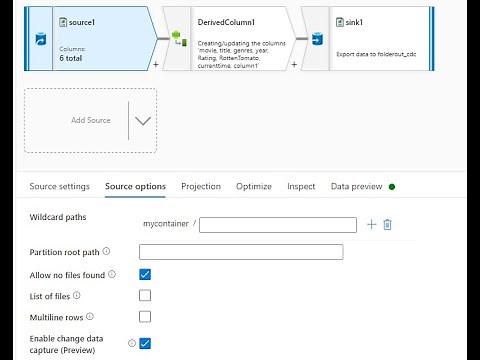Add another wildcard path with plus icon

click(x=371, y=224)
